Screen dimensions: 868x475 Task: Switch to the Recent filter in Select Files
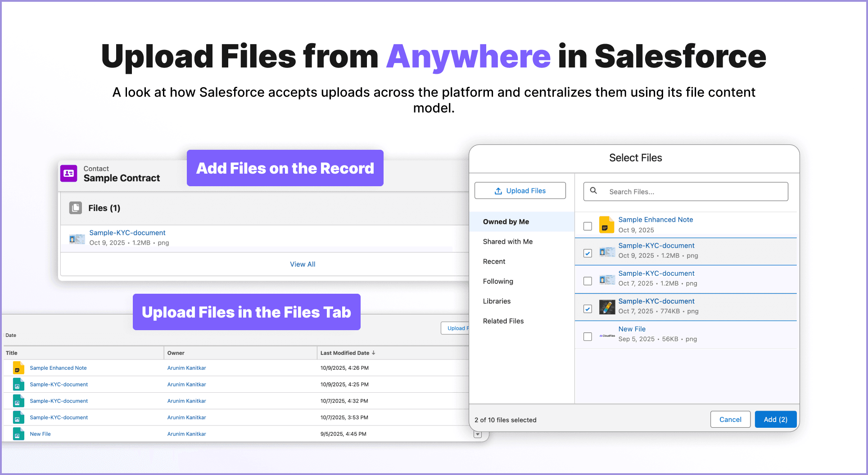(494, 261)
